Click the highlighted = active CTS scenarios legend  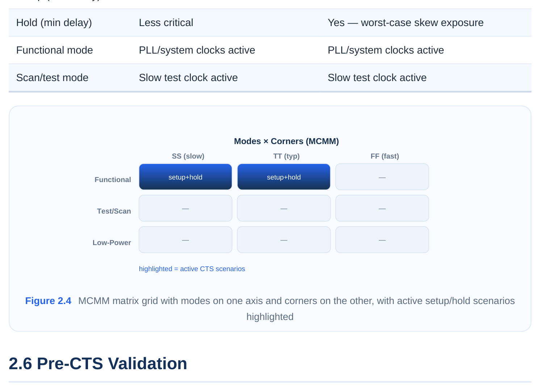coord(192,269)
